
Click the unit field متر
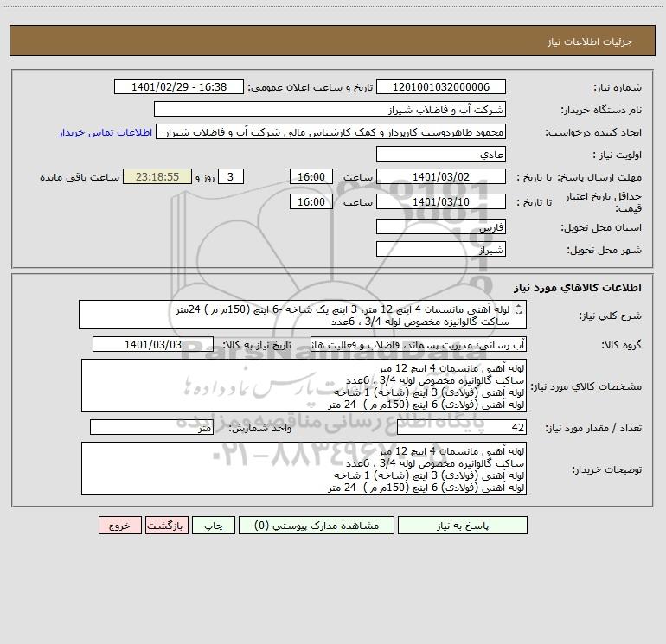point(151,428)
